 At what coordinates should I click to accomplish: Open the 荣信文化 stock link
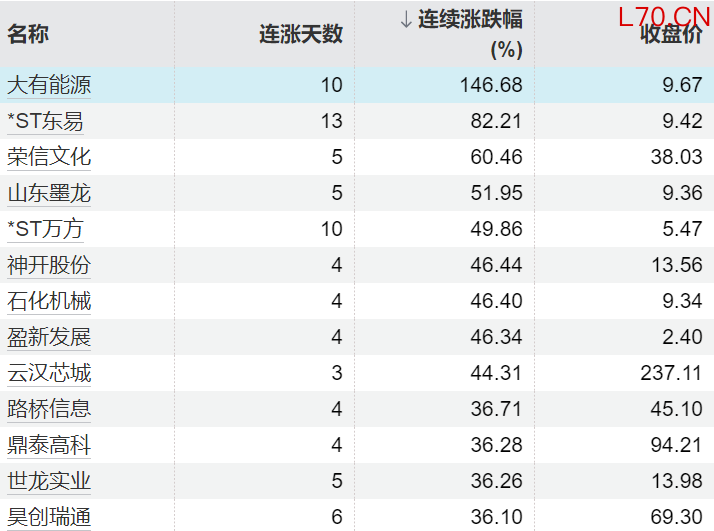tap(49, 157)
